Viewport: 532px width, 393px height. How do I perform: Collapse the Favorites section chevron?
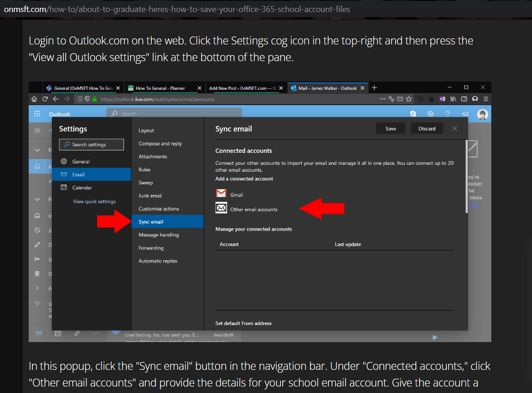(37, 150)
